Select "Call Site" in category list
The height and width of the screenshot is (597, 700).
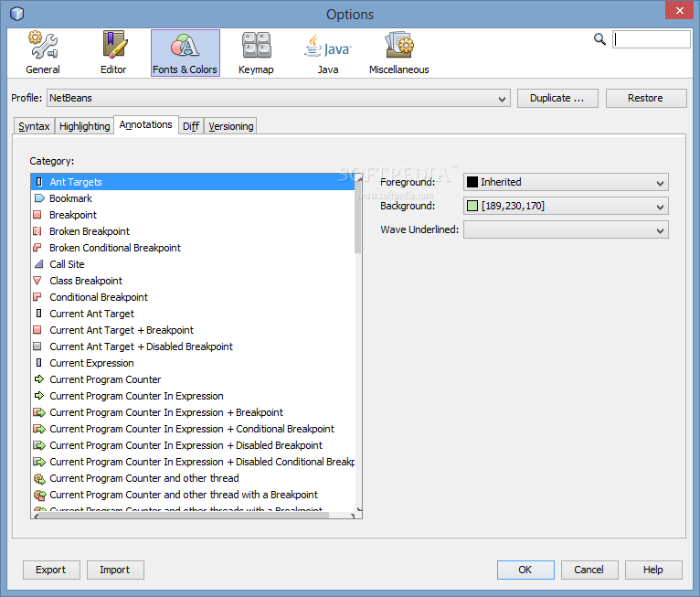click(x=193, y=264)
